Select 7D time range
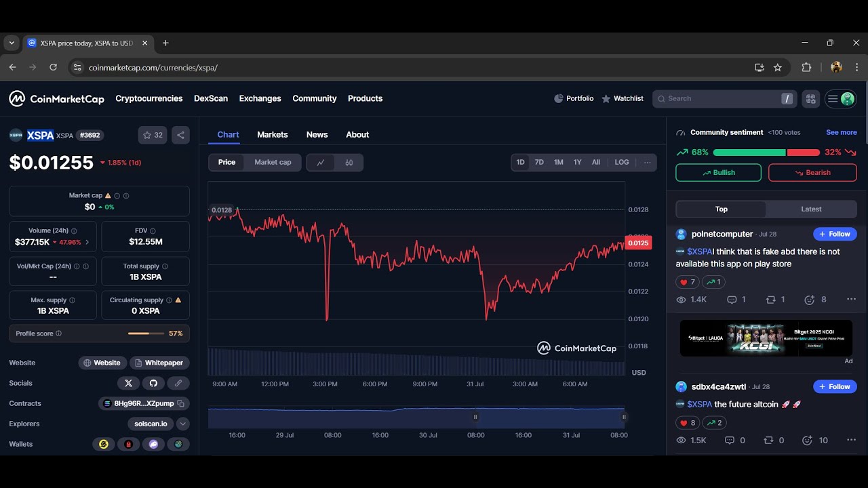 click(x=539, y=163)
